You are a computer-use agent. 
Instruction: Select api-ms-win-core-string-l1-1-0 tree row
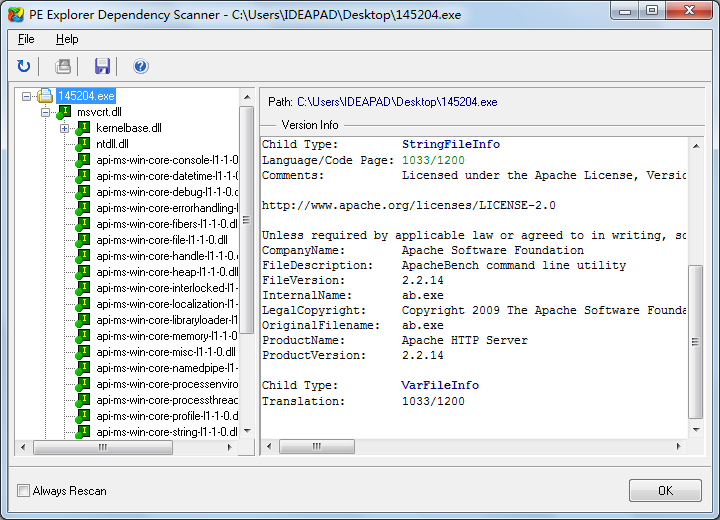[167, 432]
